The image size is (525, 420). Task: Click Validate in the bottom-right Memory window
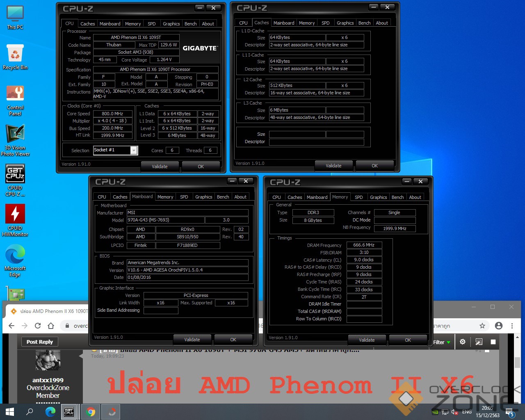click(367, 340)
